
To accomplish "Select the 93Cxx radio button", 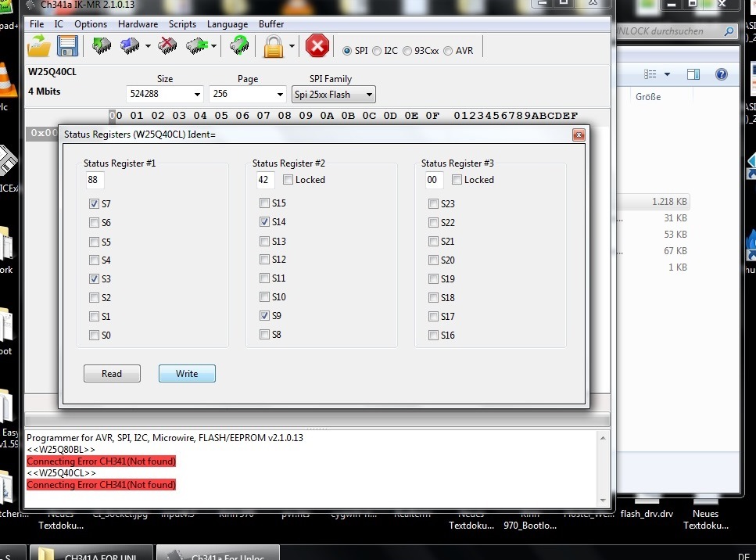I will click(407, 51).
